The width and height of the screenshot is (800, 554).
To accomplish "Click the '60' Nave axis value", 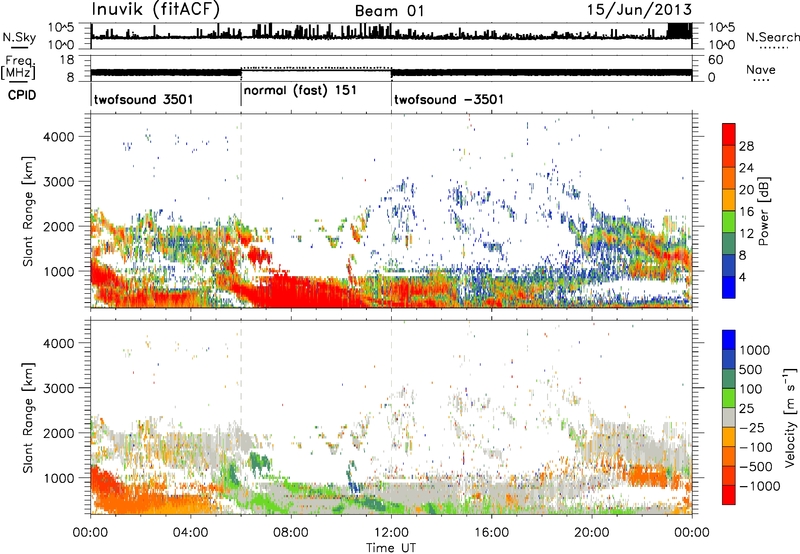I will 715,60.
